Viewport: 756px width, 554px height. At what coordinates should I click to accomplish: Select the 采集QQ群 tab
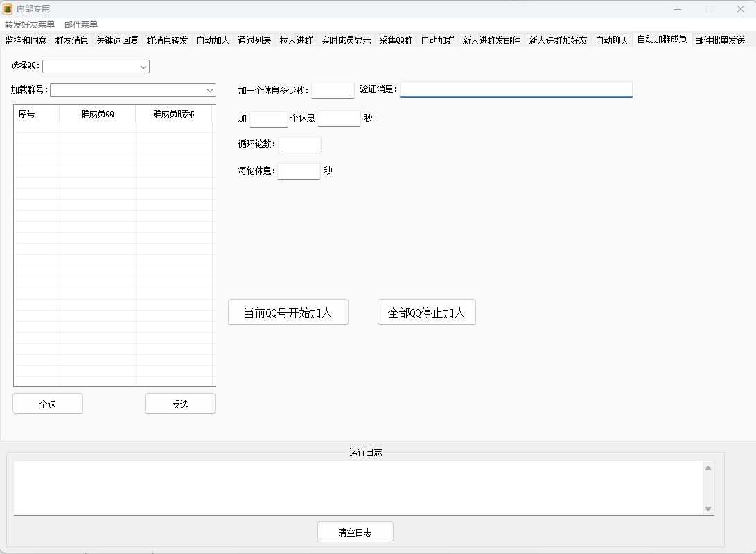pyautogui.click(x=396, y=40)
